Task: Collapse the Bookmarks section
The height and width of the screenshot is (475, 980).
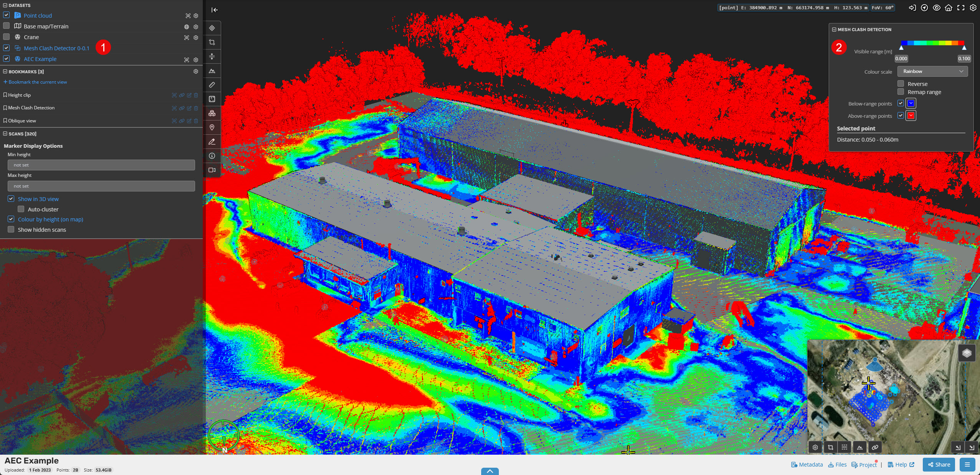Action: tap(5, 71)
